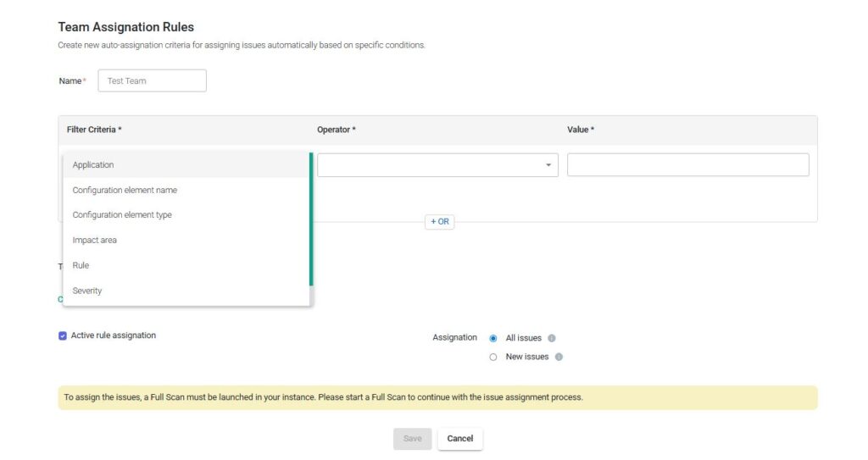Click the yellow Full Scan notice banner
This screenshot has width=868, height=460.
(437, 397)
